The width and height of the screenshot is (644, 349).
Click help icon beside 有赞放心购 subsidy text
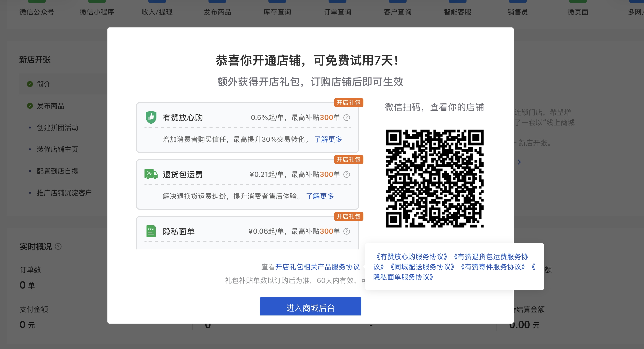(347, 118)
